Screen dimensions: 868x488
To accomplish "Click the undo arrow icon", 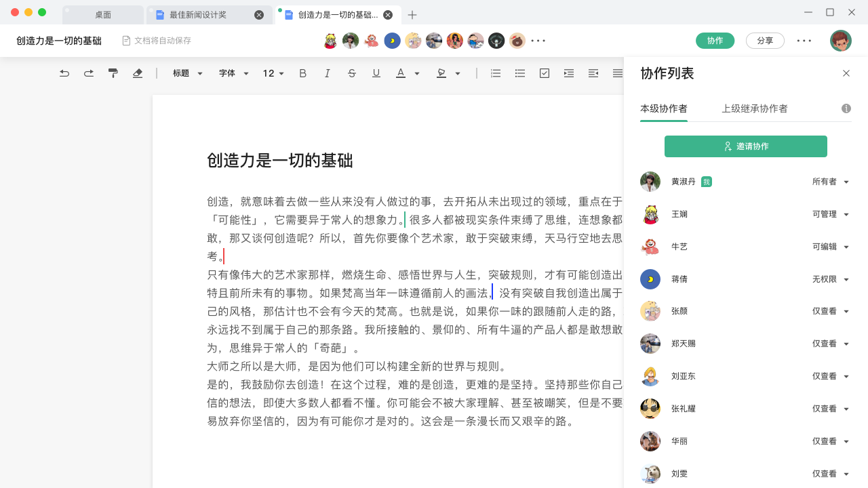I will (x=64, y=73).
